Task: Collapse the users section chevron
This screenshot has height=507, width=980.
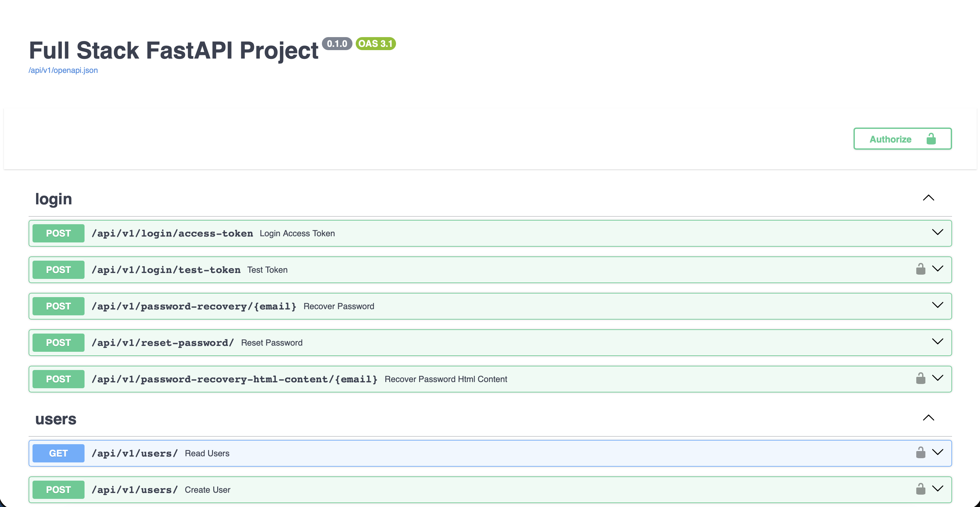Action: tap(928, 418)
